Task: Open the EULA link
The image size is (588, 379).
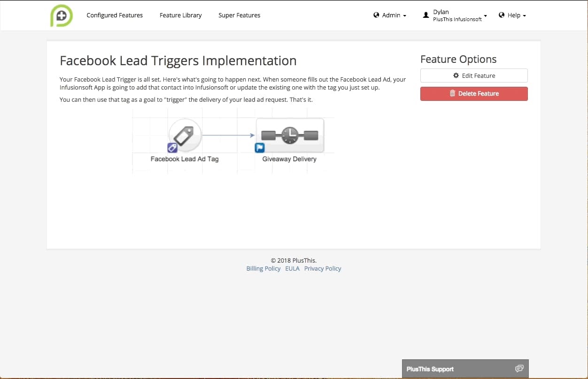Action: [292, 269]
